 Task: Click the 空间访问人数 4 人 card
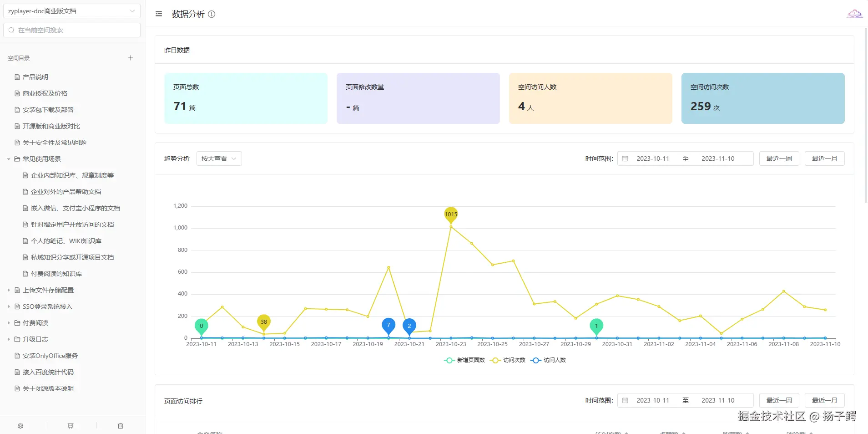[590, 98]
